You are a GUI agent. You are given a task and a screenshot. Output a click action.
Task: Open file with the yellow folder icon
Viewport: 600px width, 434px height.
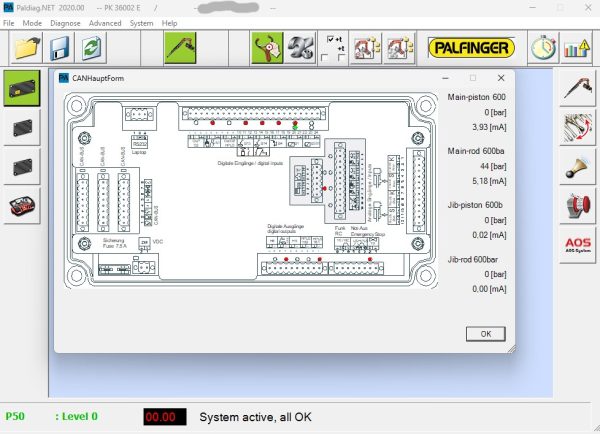(x=26, y=48)
